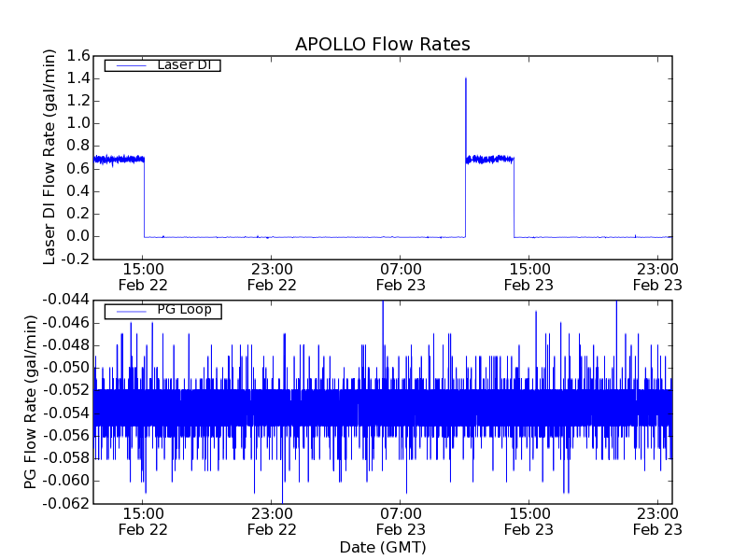
Task: Click the -0.046 tick on the PG axis
Action: pyautogui.click(x=66, y=323)
